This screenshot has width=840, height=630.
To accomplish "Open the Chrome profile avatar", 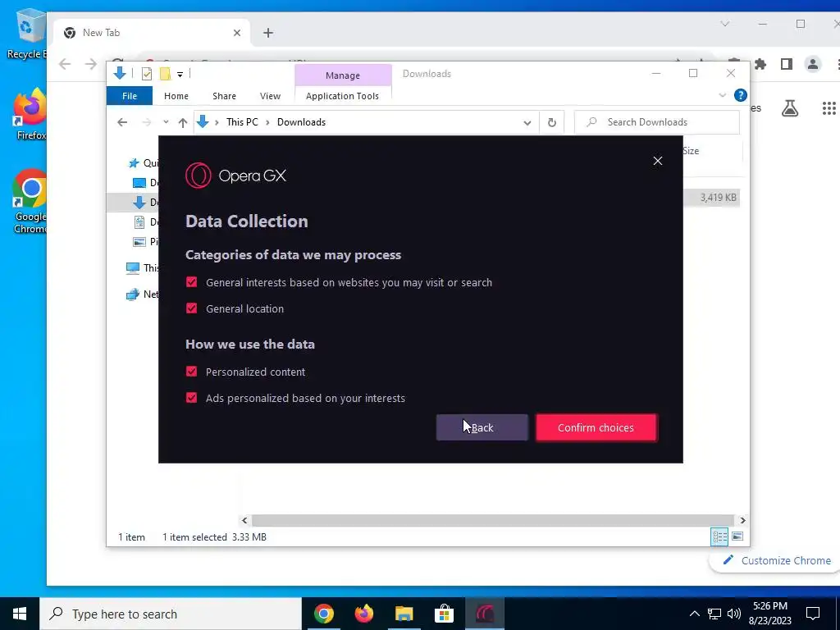I will pos(813,64).
